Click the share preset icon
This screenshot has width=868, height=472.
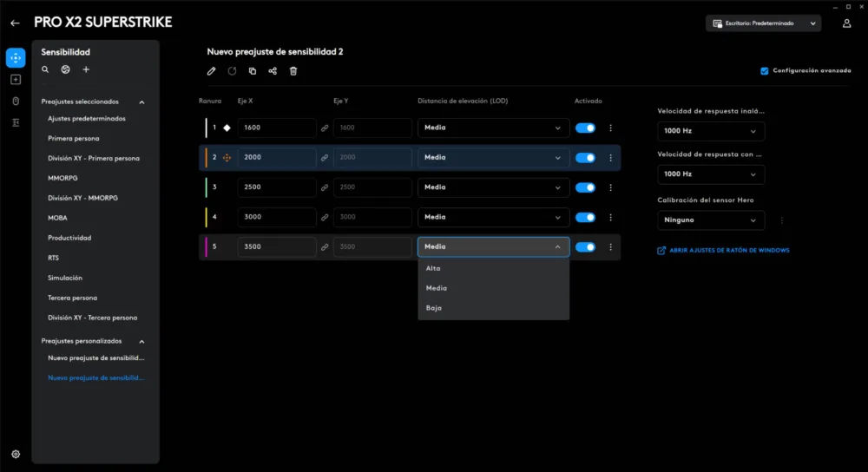pos(273,71)
